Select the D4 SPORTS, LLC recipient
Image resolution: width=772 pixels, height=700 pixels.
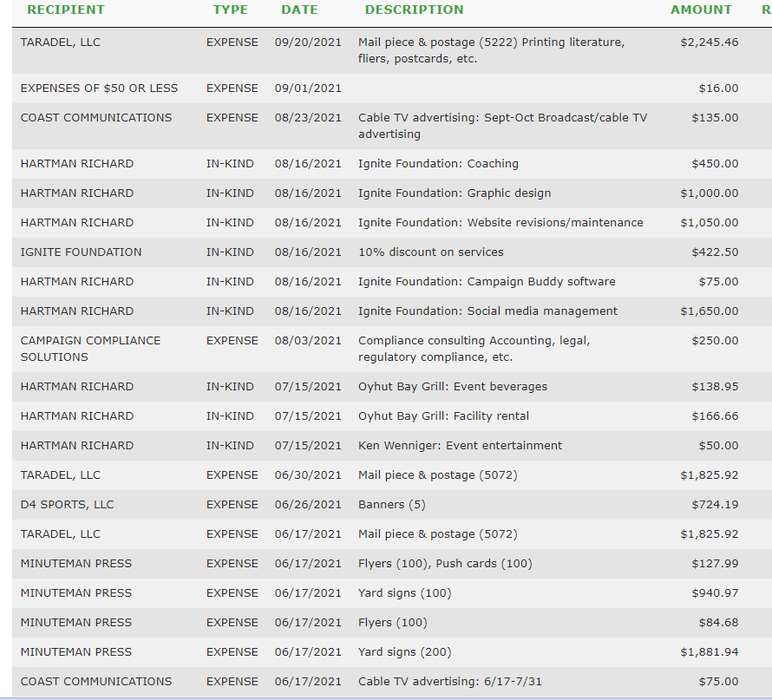click(x=67, y=505)
